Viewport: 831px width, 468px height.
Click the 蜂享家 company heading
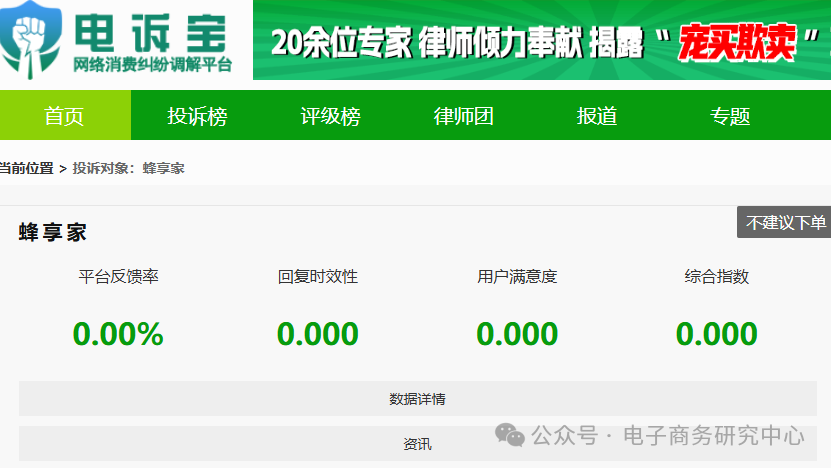[x=52, y=232]
